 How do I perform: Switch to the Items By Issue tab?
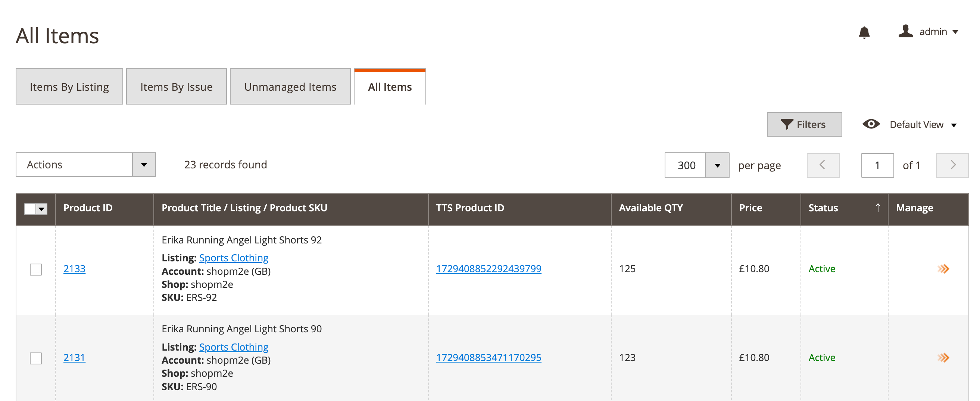[176, 87]
